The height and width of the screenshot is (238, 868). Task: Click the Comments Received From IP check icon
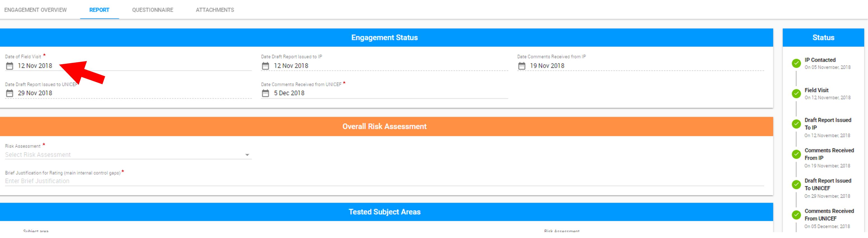796,154
